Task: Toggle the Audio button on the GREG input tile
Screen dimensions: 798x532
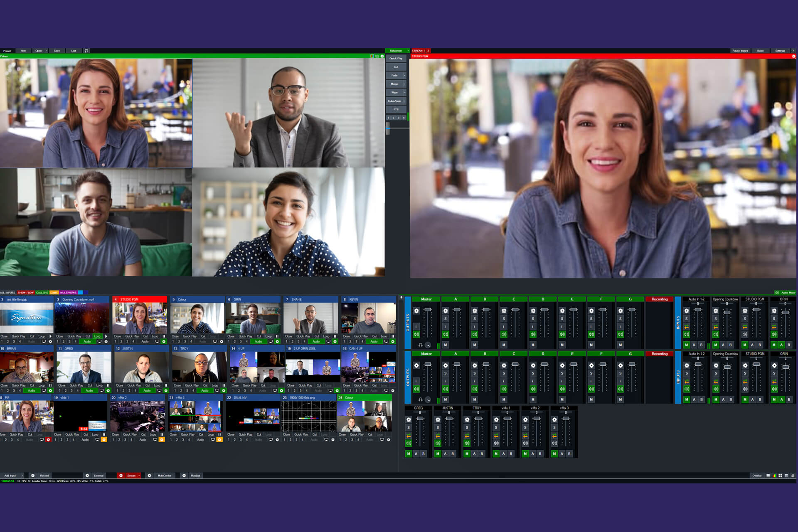Action: coord(89,391)
